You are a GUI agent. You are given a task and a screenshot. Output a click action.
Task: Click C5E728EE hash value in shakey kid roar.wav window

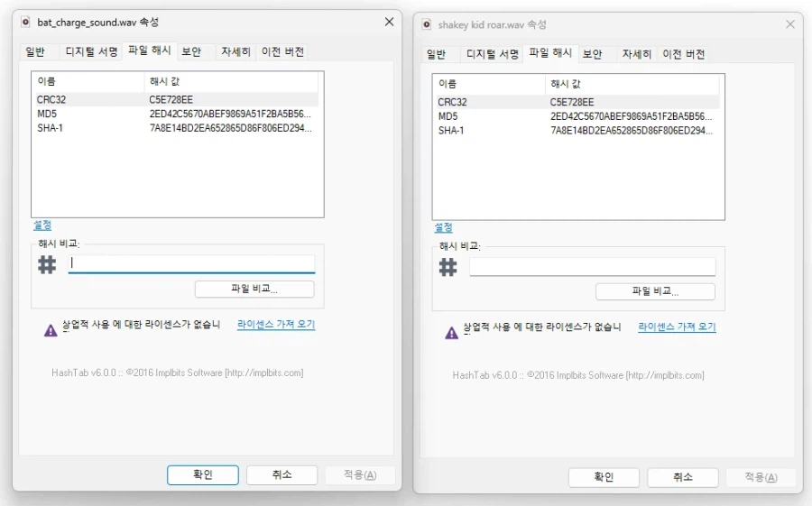pos(572,102)
